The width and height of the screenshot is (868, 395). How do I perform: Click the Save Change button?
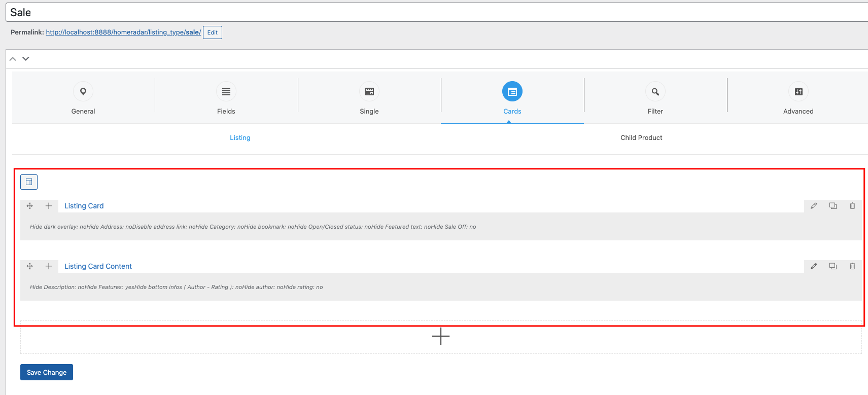click(47, 372)
